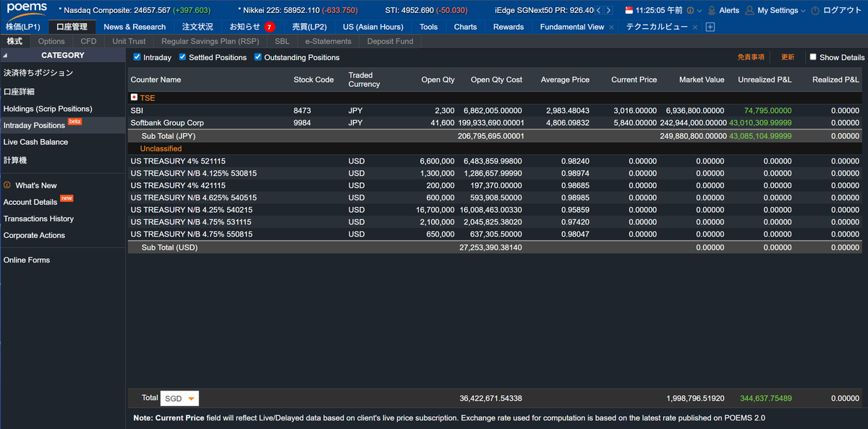Switch to the テクニカルビュー tab

coord(657,27)
